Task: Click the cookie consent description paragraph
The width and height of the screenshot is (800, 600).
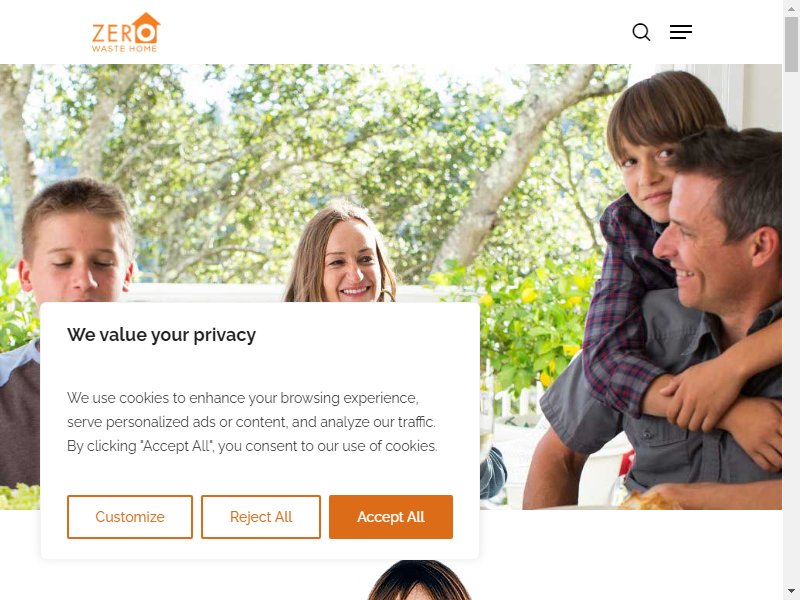Action: (x=252, y=422)
